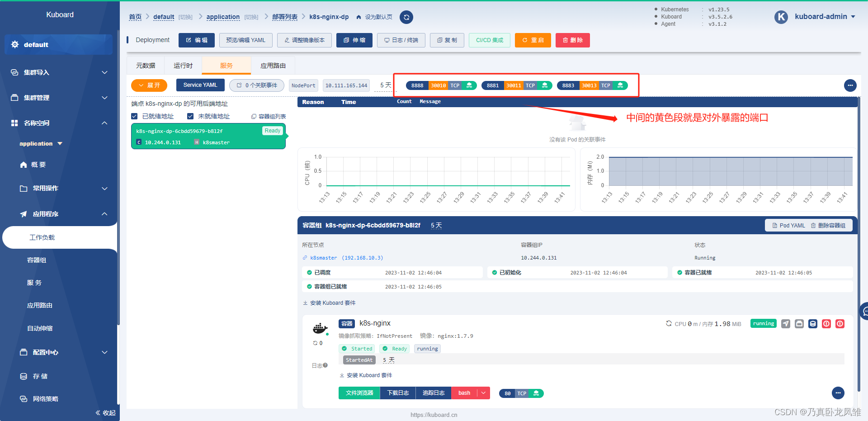Collapse the sidebar with 收起
This screenshot has width=868, height=421.
(x=106, y=413)
